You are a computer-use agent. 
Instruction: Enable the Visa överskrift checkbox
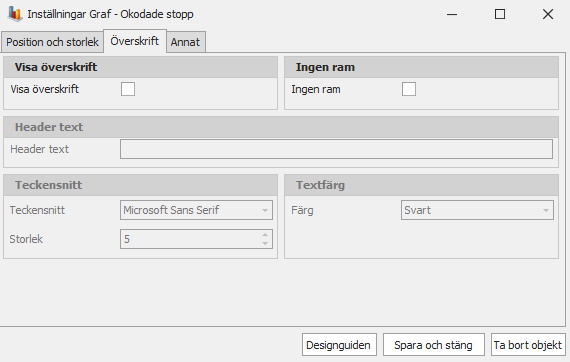coord(128,89)
